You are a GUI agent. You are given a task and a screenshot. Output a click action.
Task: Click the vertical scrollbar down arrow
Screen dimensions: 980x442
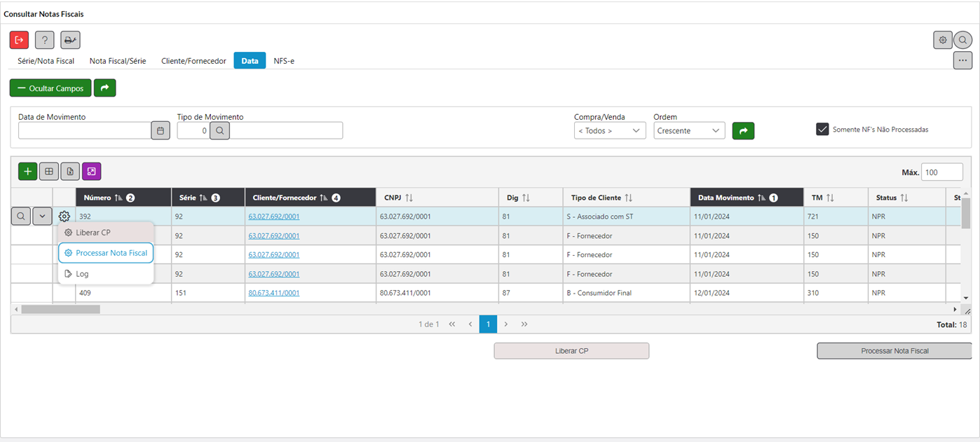(x=966, y=298)
